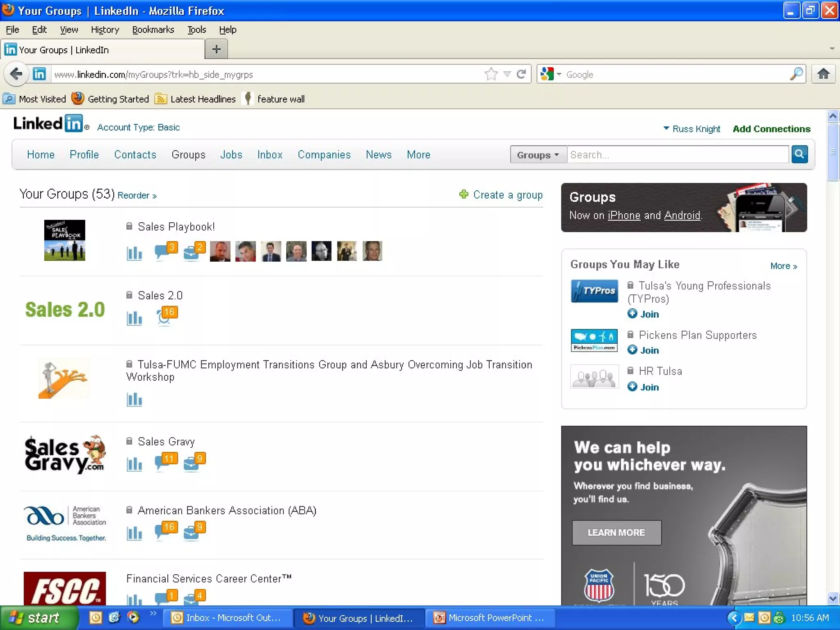840x630 pixels.
Task: Reload page using the refresh arrow
Action: coord(521,74)
